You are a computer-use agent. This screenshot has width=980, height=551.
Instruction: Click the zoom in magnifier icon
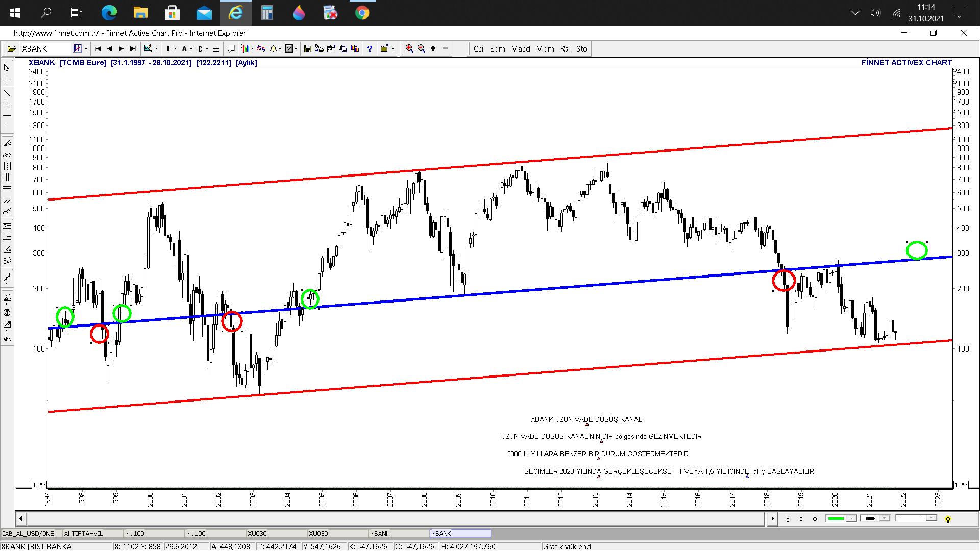(x=409, y=49)
